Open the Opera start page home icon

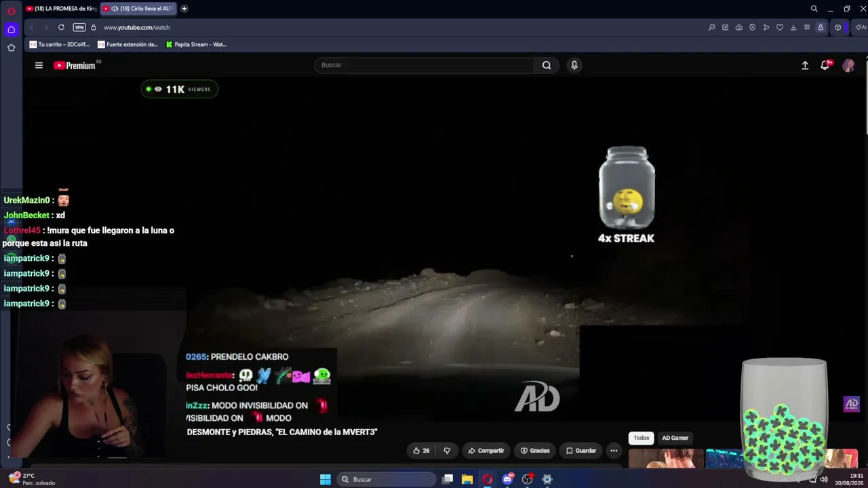[11, 29]
